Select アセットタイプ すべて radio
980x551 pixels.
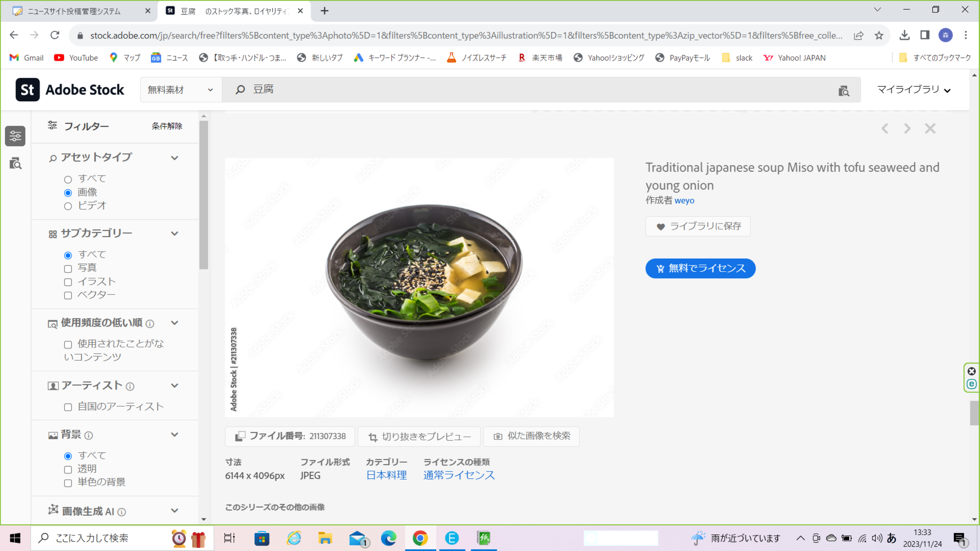click(68, 179)
